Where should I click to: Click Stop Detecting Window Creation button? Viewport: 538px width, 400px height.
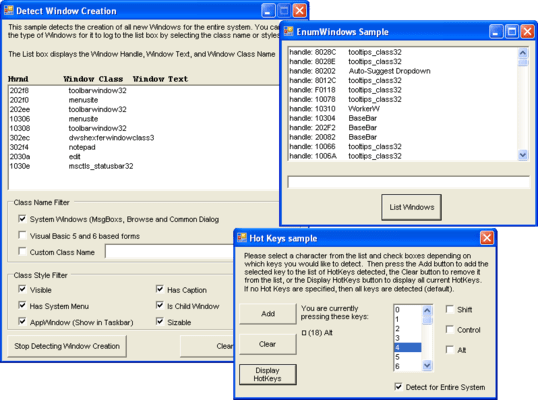[67, 346]
